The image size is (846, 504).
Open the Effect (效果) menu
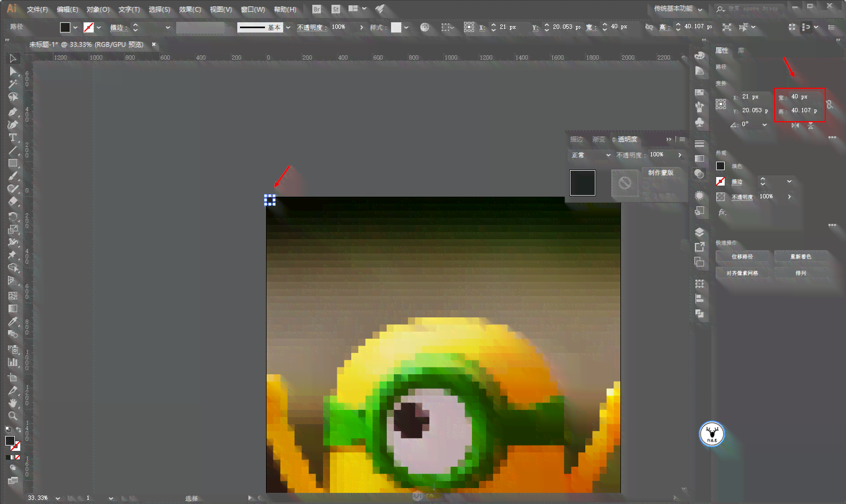coord(190,10)
